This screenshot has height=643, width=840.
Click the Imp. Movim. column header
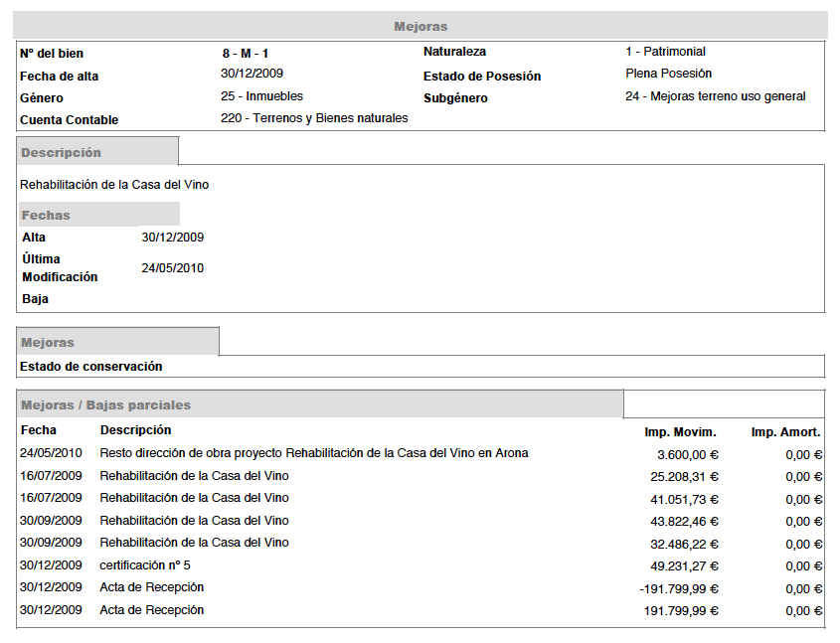680,432
